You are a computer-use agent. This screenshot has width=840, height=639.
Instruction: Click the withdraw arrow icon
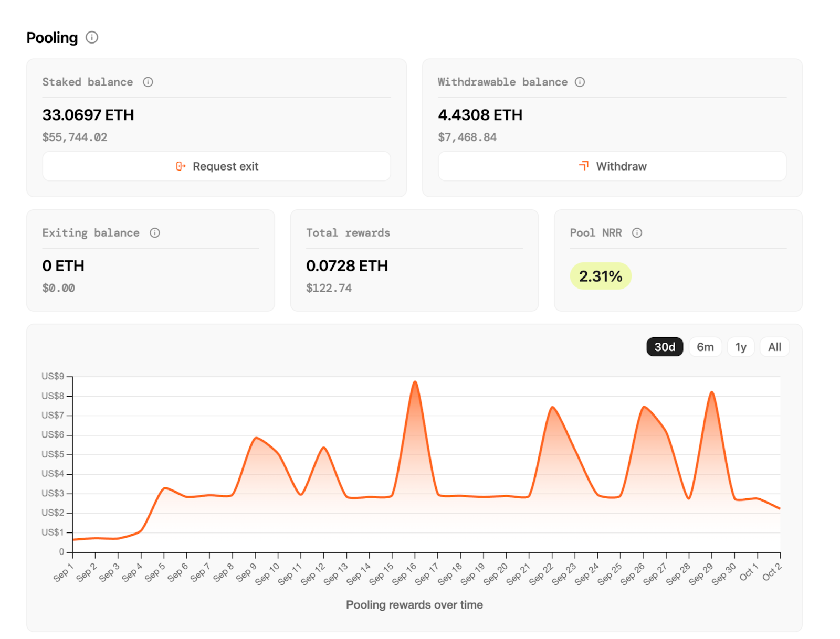[583, 166]
